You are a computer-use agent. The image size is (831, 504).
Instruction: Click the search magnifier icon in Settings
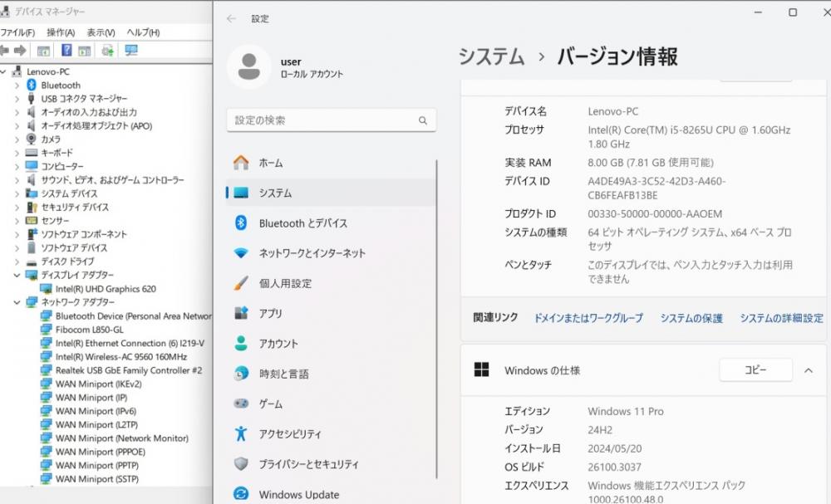click(x=422, y=120)
